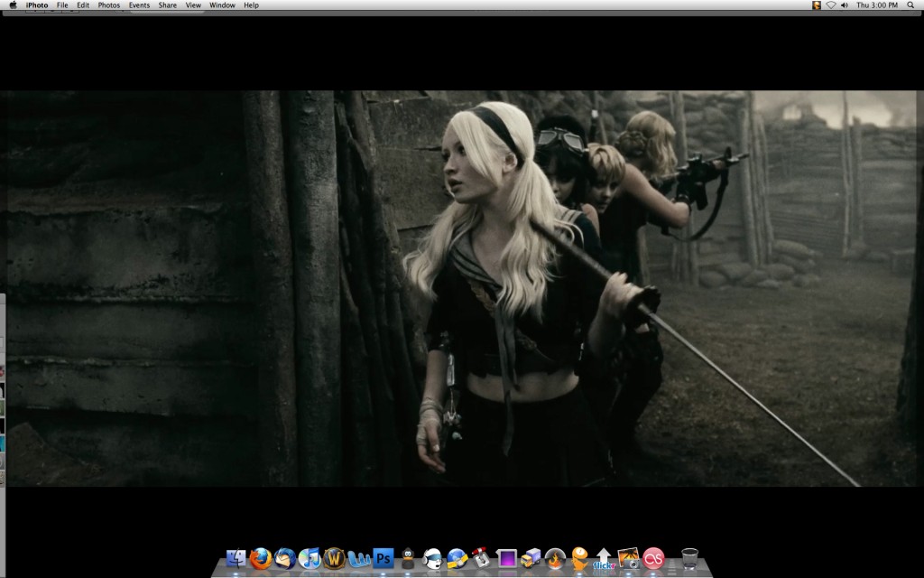Image resolution: width=924 pixels, height=578 pixels.
Task: Click the blue cursive W dock icon
Action: point(358,558)
